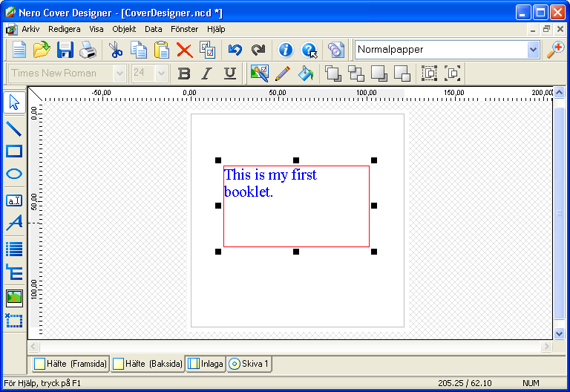570x392 pixels.
Task: Expand the Times New Roman font dropdown
Action: (x=119, y=73)
